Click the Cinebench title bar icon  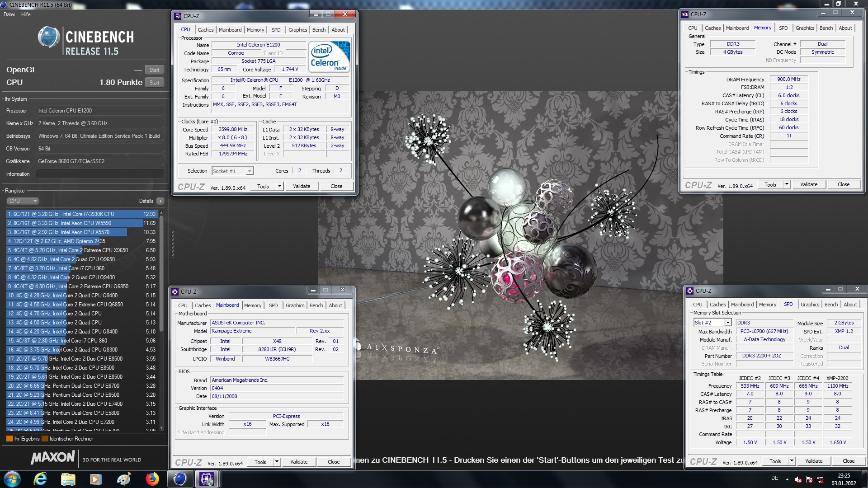point(5,5)
